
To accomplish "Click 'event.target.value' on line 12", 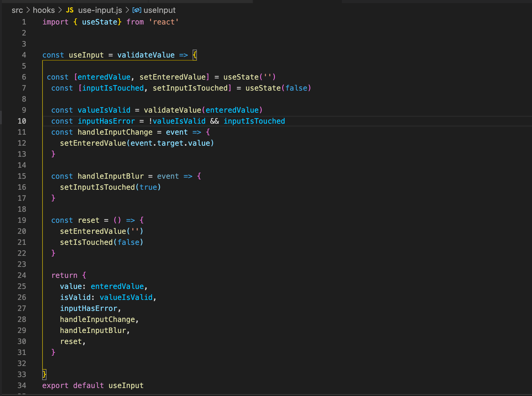I will point(170,143).
